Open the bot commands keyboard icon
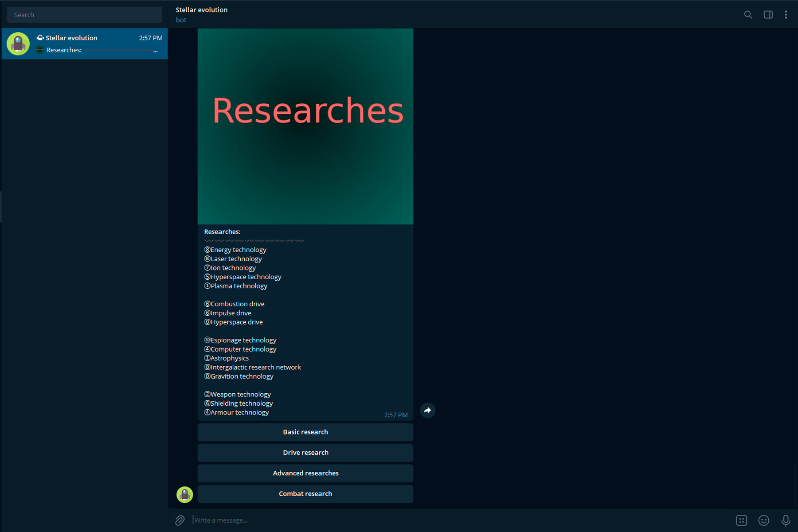This screenshot has height=532, width=798. (742, 520)
